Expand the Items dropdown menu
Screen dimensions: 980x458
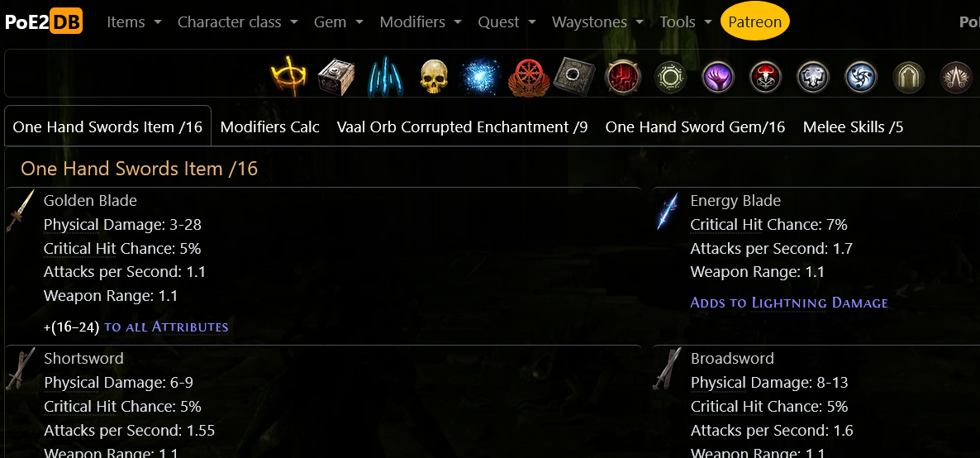click(135, 21)
